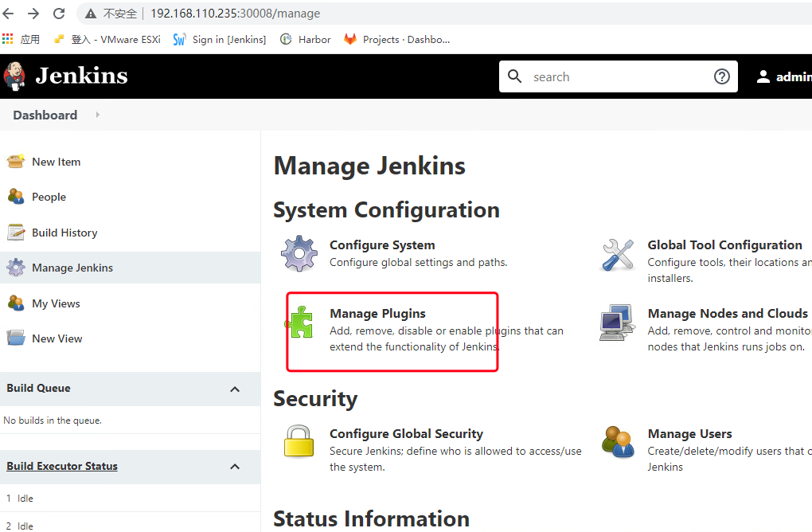Click the admin user icon
812x532 pixels.
click(x=763, y=76)
